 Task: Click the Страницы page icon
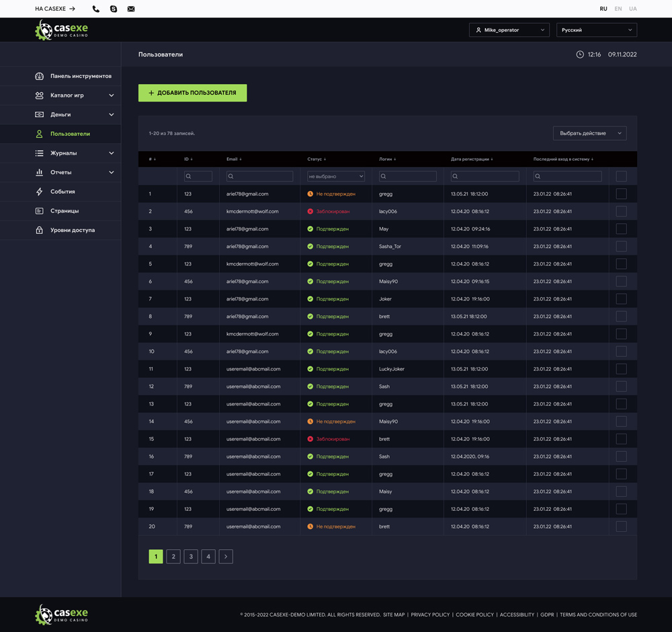tap(40, 211)
